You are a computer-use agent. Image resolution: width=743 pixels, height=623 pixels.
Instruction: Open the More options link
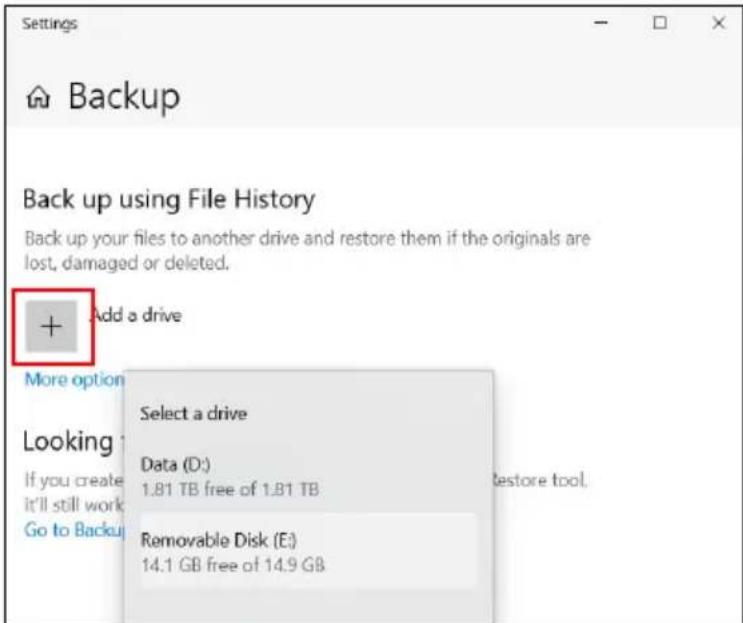74,379
